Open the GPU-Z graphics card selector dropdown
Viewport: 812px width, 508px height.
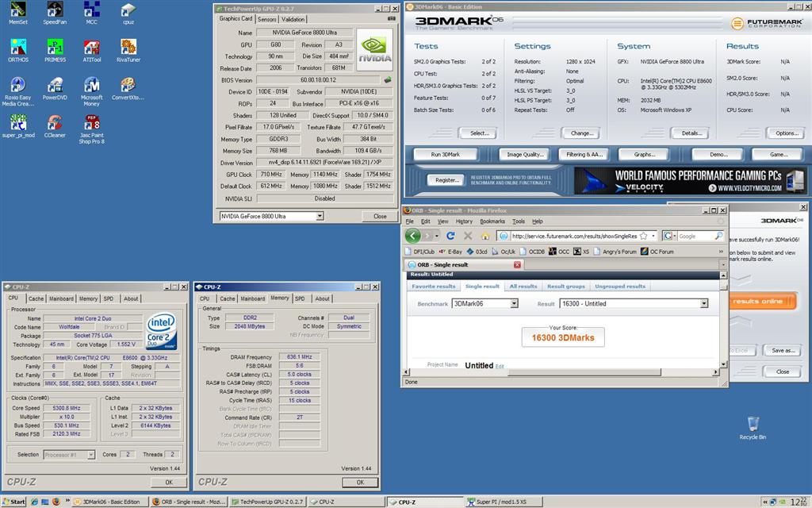pos(320,216)
